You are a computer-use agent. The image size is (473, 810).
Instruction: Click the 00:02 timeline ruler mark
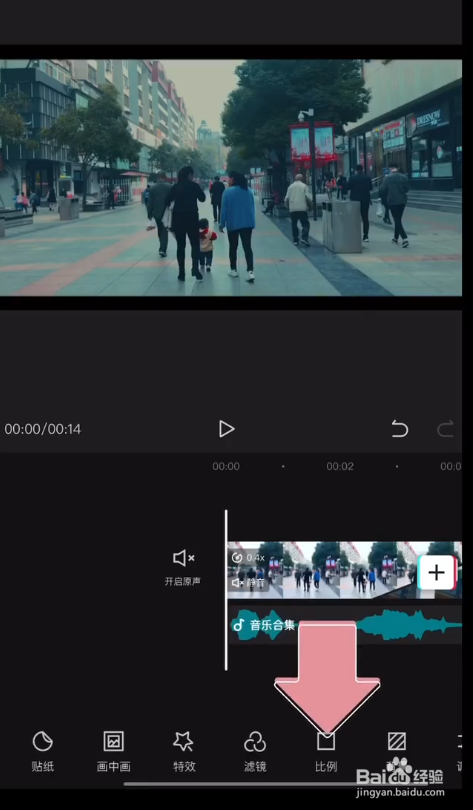point(340,466)
